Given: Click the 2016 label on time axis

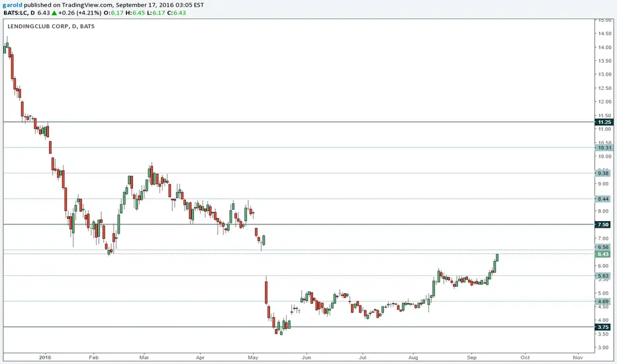Looking at the screenshot, I should click(x=45, y=357).
